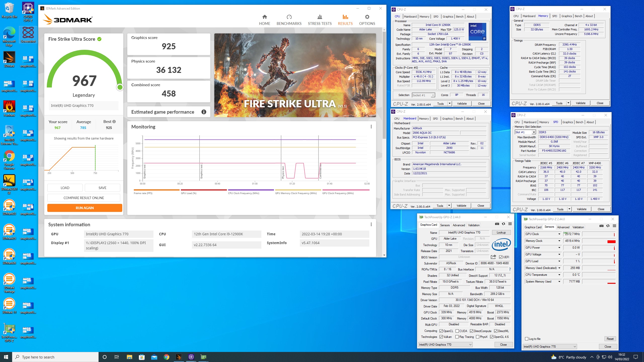Toggle the DirectML checkbox in GPU-Z

click(496, 331)
